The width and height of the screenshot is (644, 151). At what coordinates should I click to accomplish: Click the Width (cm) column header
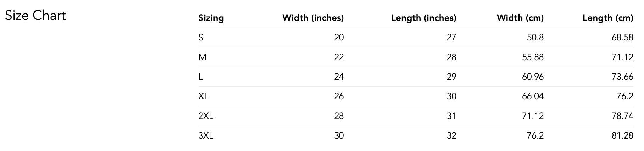pos(520,18)
